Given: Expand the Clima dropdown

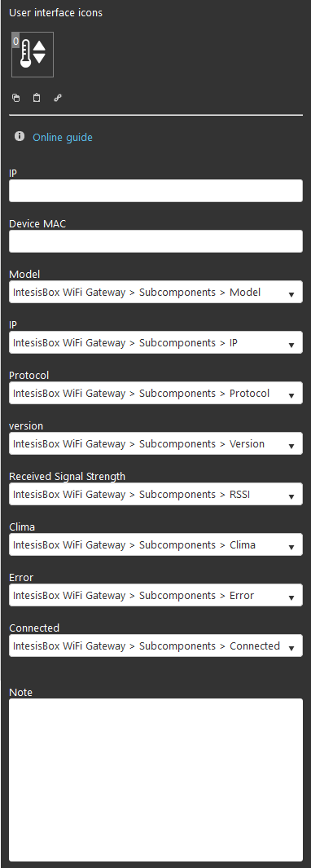Looking at the screenshot, I should pyautogui.click(x=156, y=544).
